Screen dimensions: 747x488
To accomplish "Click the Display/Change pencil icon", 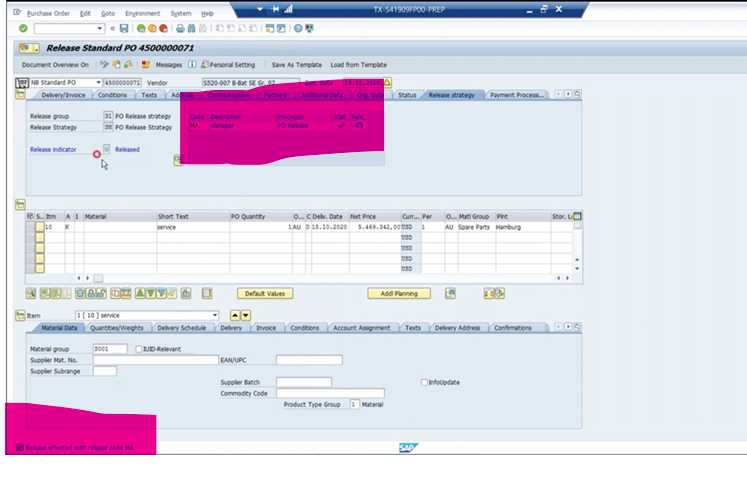I will point(104,64).
